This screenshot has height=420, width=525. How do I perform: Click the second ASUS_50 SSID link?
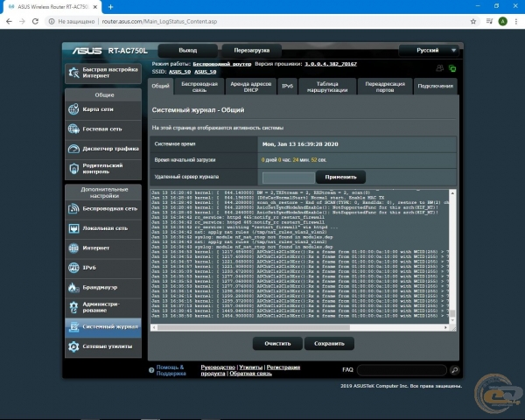pos(206,72)
